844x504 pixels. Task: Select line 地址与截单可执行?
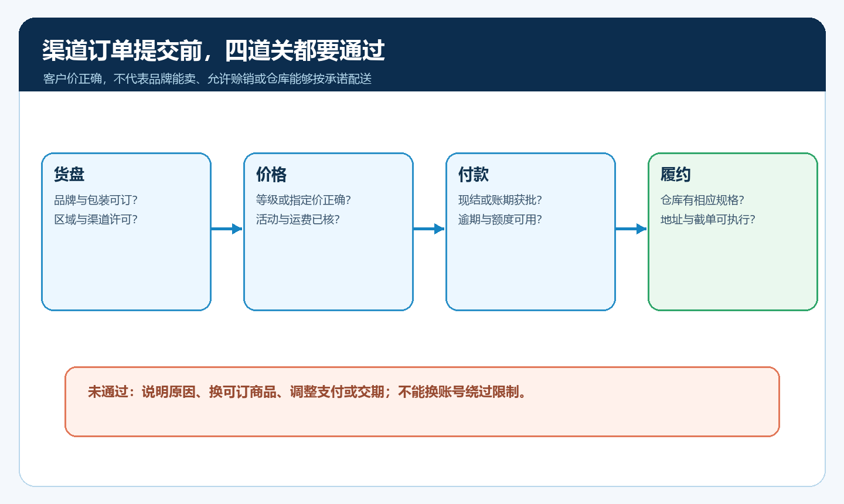click(708, 219)
